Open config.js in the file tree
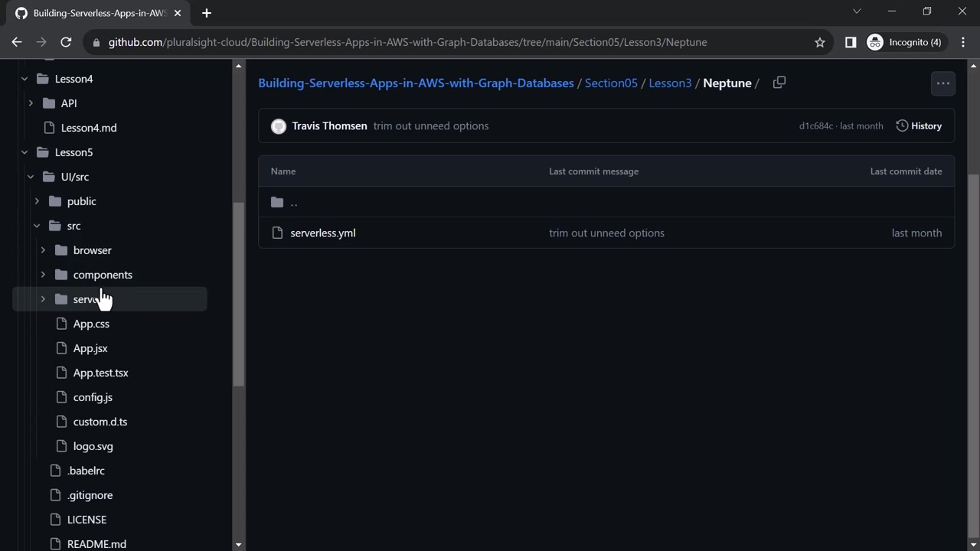 (x=93, y=397)
